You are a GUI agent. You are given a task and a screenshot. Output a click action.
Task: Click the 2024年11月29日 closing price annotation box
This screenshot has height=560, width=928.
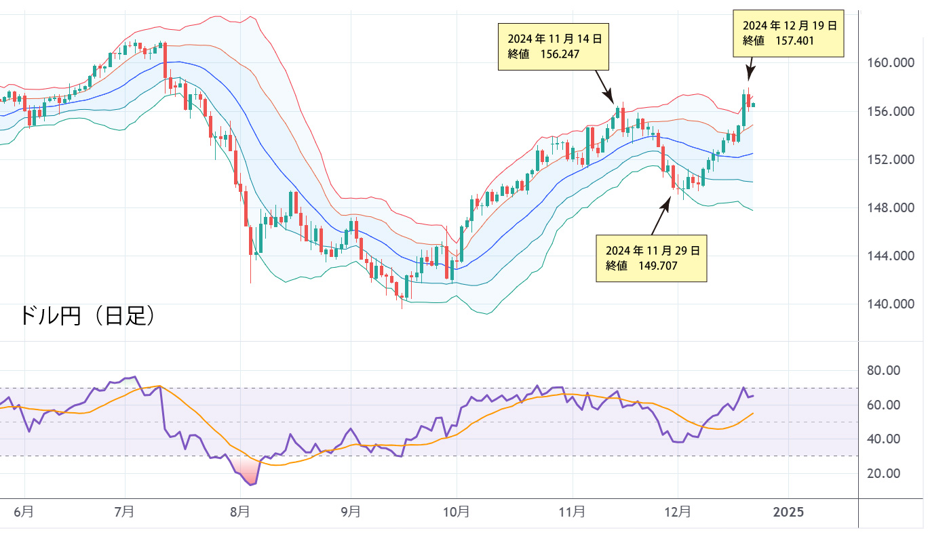[651, 258]
